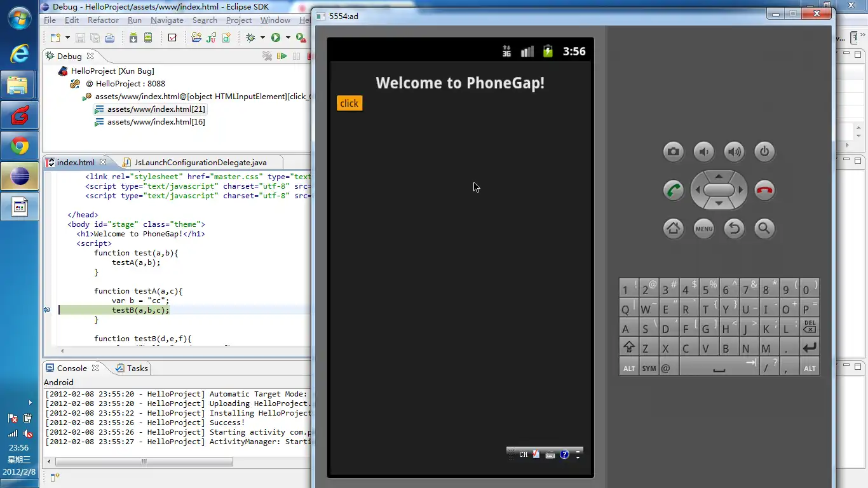868x488 pixels.
Task: Click the Debug bug toolbar icon
Action: pos(250,38)
